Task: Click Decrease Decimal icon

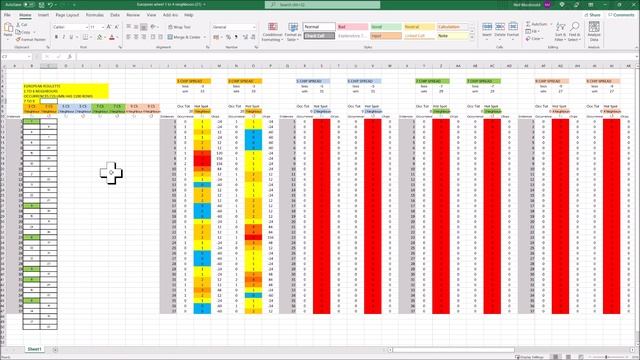Action: click(253, 37)
